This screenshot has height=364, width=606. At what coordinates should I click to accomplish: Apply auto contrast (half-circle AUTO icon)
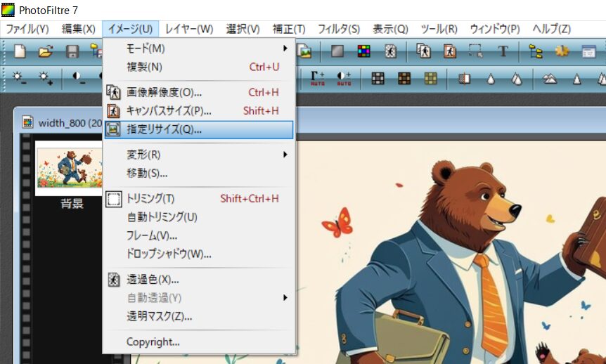click(x=344, y=79)
